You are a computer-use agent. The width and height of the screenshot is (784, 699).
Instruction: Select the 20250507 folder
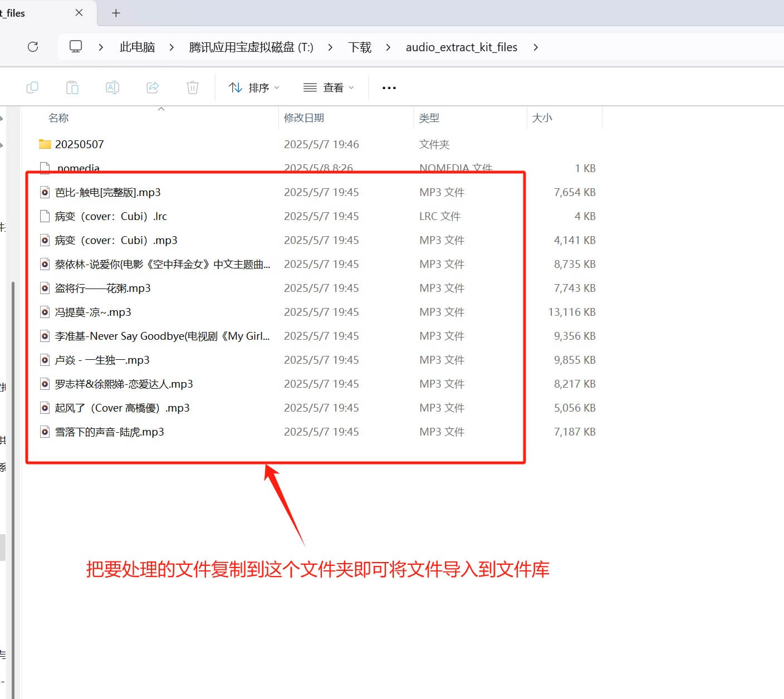coord(79,144)
